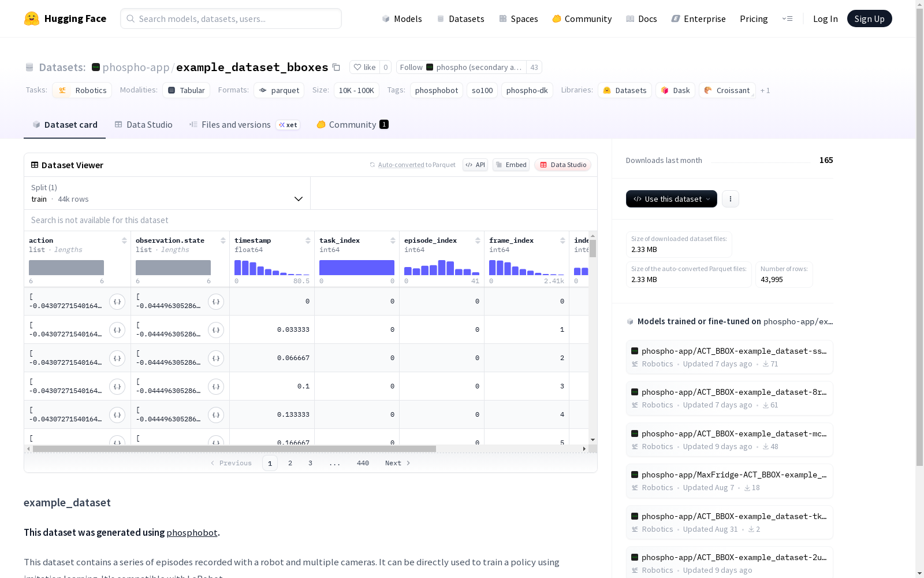Go to page 3 of the dataset

(310, 463)
